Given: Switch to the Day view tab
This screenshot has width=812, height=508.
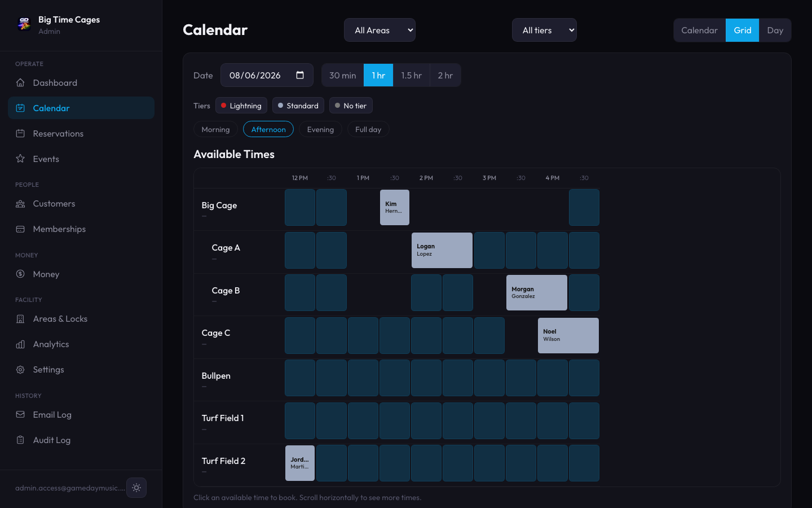Looking at the screenshot, I should tap(775, 30).
